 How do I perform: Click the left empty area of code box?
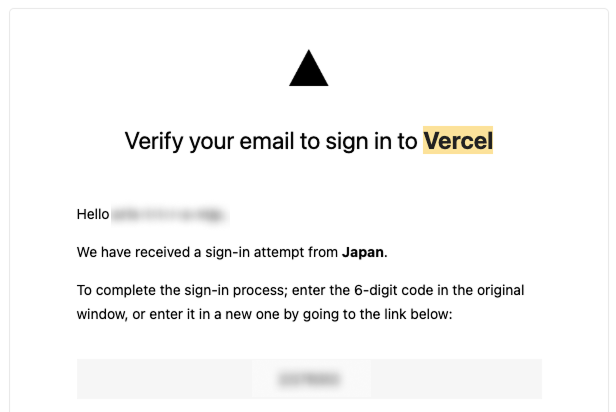tap(164, 379)
